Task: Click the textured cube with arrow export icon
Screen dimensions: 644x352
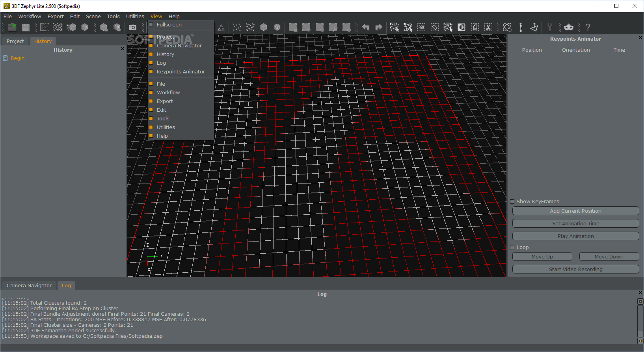Action: click(x=117, y=27)
